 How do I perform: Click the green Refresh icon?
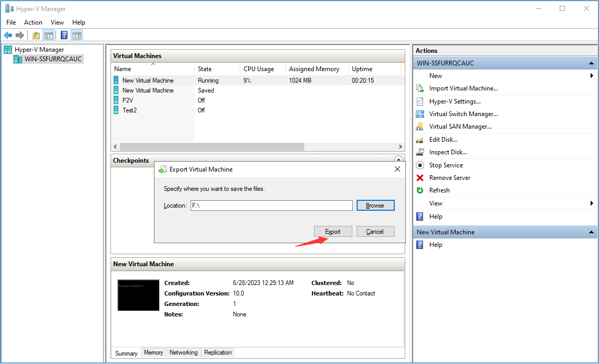point(420,190)
